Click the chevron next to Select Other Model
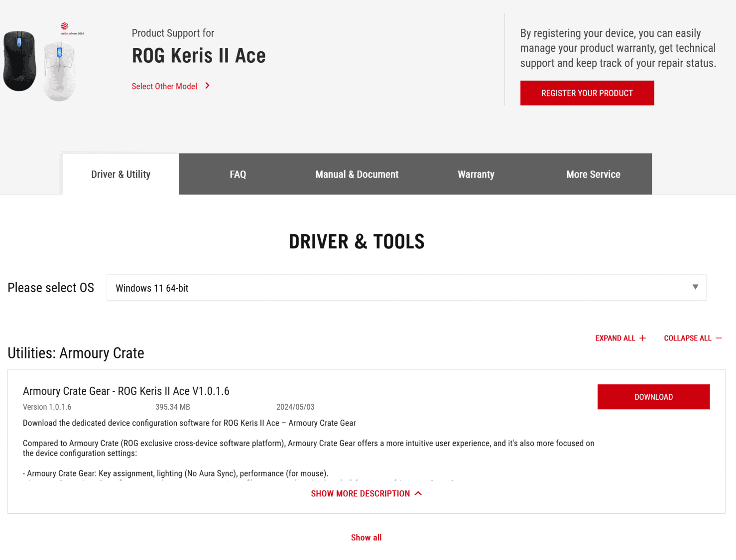 coord(207,86)
